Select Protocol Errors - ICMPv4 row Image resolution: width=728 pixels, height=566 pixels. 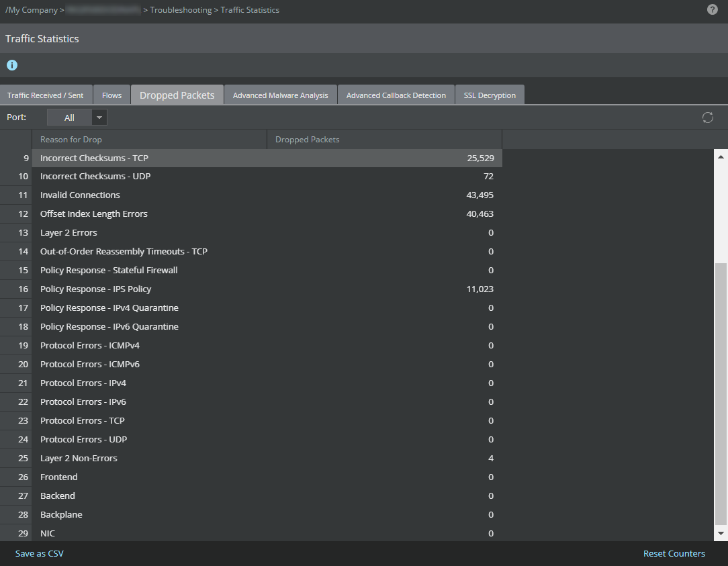(x=251, y=346)
